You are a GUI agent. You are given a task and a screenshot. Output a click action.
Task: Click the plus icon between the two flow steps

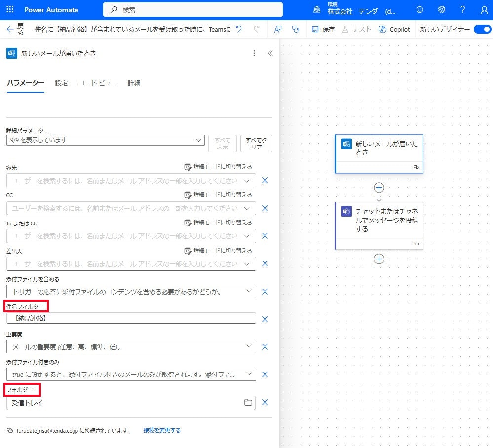pyautogui.click(x=379, y=188)
